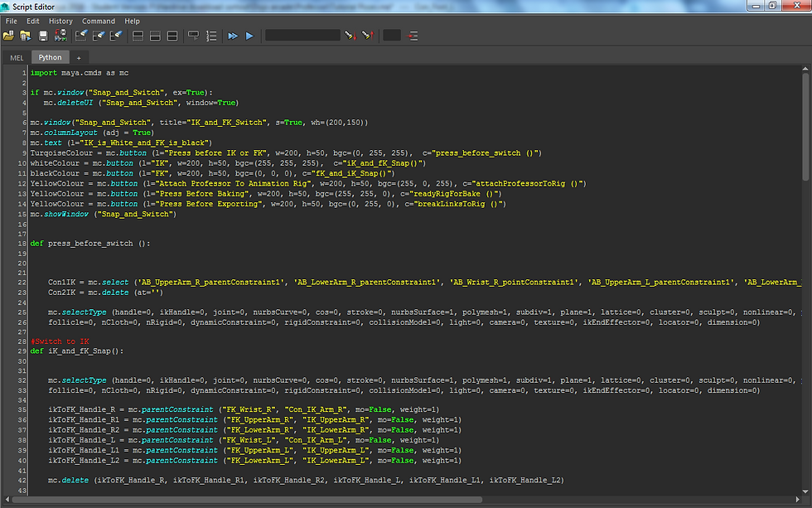
Task: Click the 'Con2IK = mc.delete' line
Action: (106, 293)
